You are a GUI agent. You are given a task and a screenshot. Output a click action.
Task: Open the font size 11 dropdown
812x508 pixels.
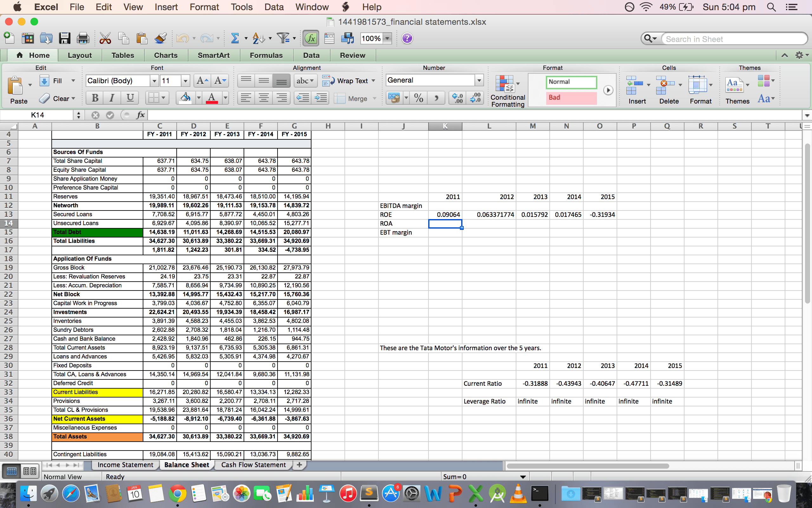tap(185, 81)
